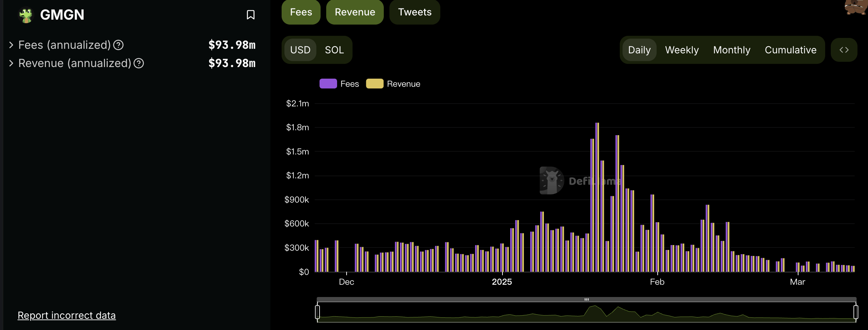Expand the Revenue (annualized) row
This screenshot has width=868, height=330.
pyautogui.click(x=11, y=63)
